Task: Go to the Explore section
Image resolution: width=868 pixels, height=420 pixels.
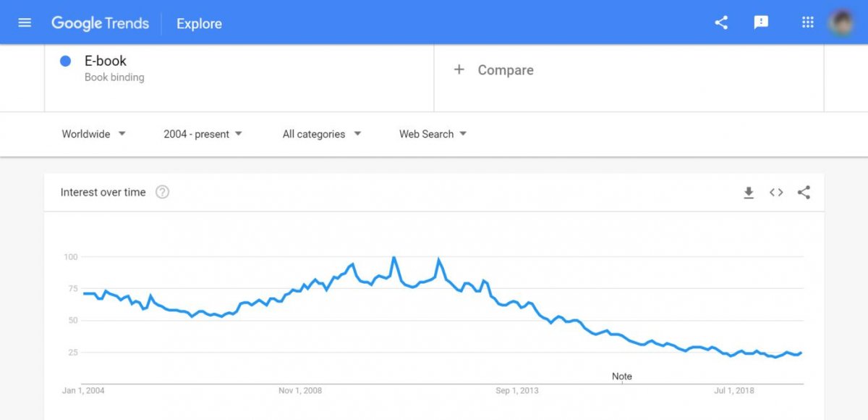Action: (199, 23)
